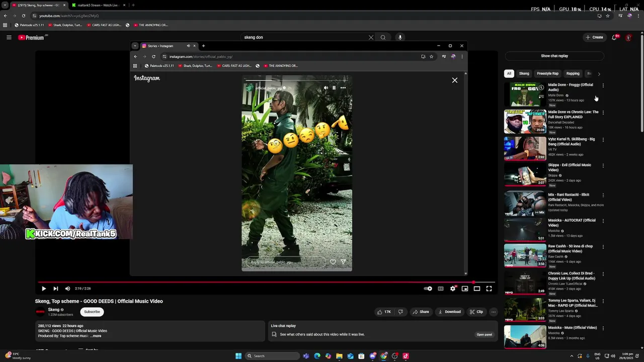Like the Instagram story heart icon
Image resolution: width=644 pixels, height=362 pixels.
(x=333, y=262)
